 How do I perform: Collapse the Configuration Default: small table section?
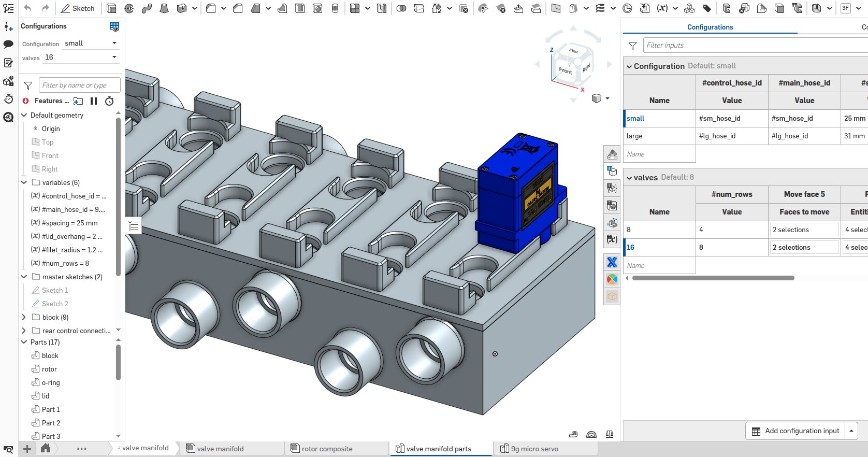[x=629, y=66]
